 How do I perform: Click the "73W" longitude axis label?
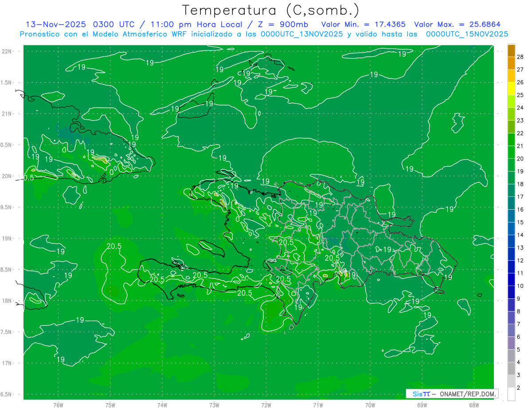point(214,405)
